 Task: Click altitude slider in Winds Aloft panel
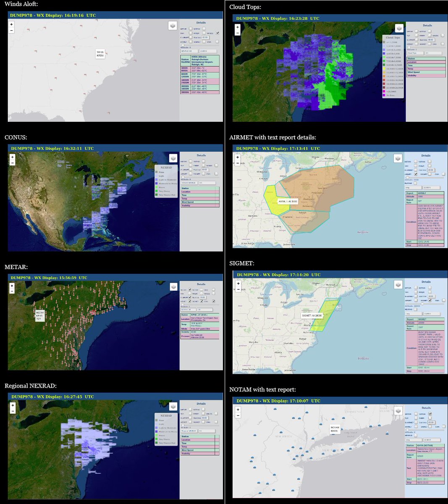click(200, 45)
